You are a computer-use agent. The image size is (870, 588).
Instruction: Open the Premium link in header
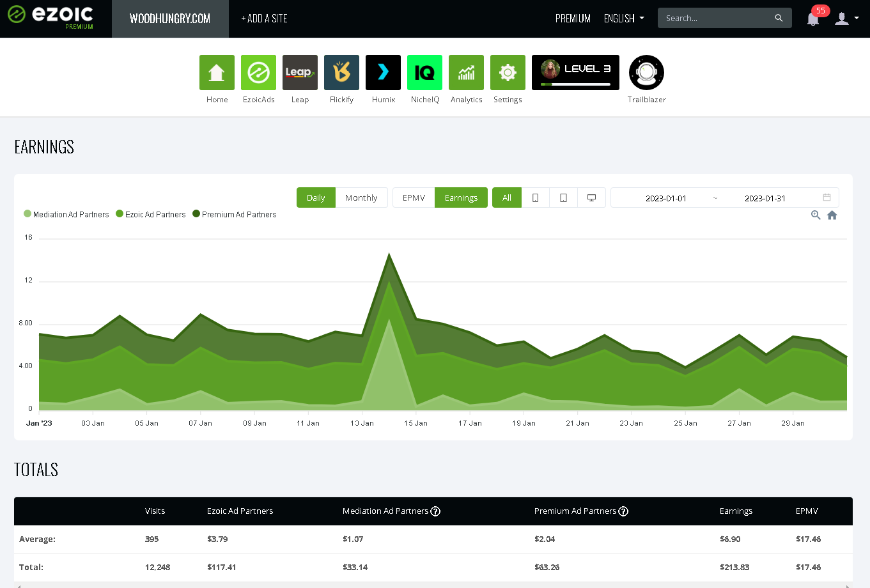573,19
